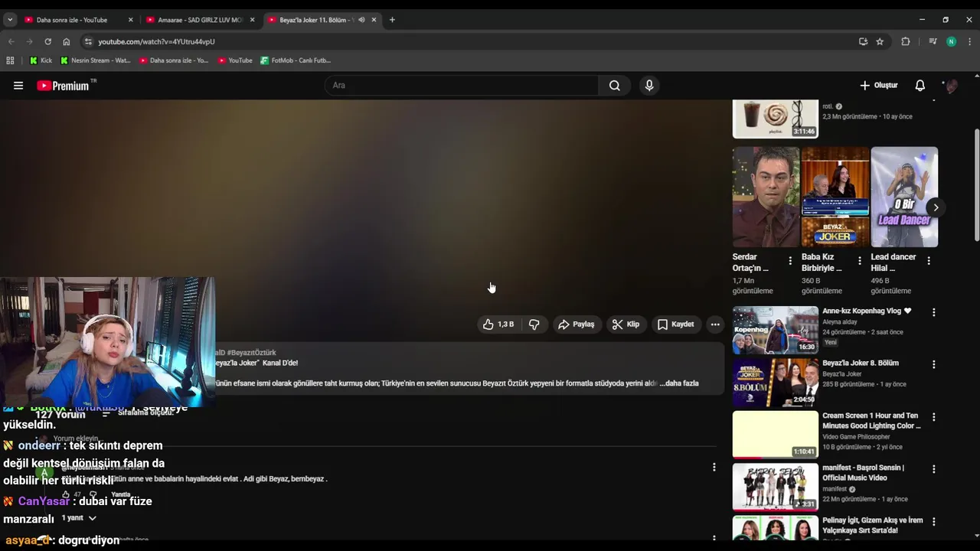Open Baba Kız Birbiriyle short thumbnail

point(835,197)
